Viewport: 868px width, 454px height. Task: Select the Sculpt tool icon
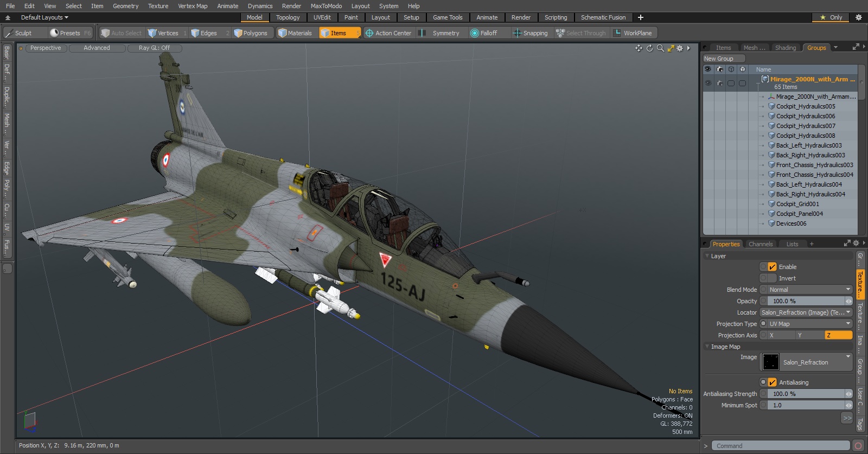pos(9,33)
